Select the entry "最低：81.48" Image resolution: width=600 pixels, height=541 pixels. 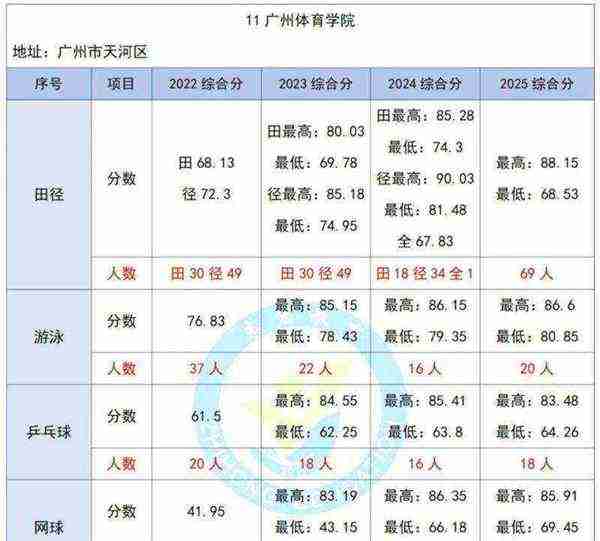425,210
